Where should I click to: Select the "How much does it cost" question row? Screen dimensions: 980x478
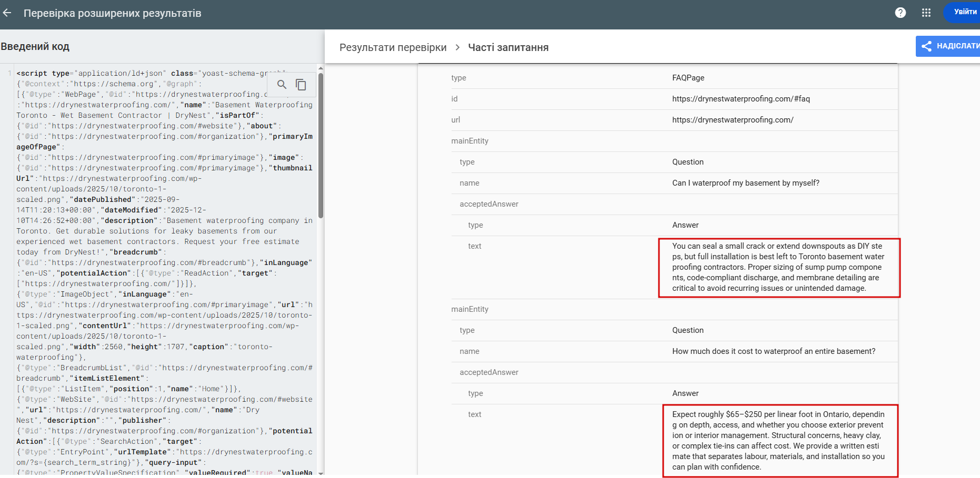pyautogui.click(x=773, y=351)
